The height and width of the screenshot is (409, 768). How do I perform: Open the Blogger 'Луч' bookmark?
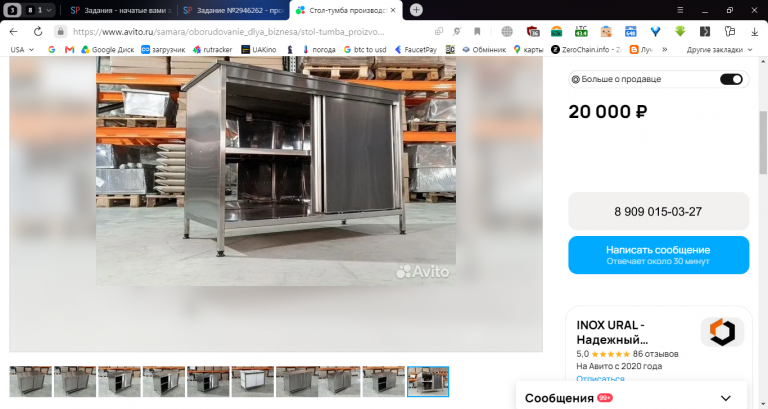coord(641,49)
